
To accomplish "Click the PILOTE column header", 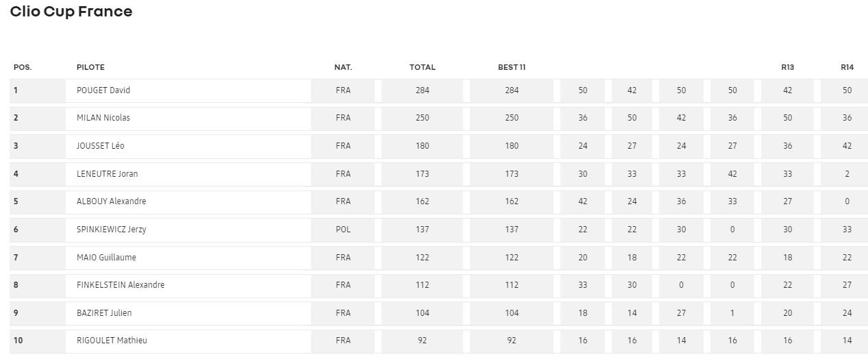I will [90, 67].
